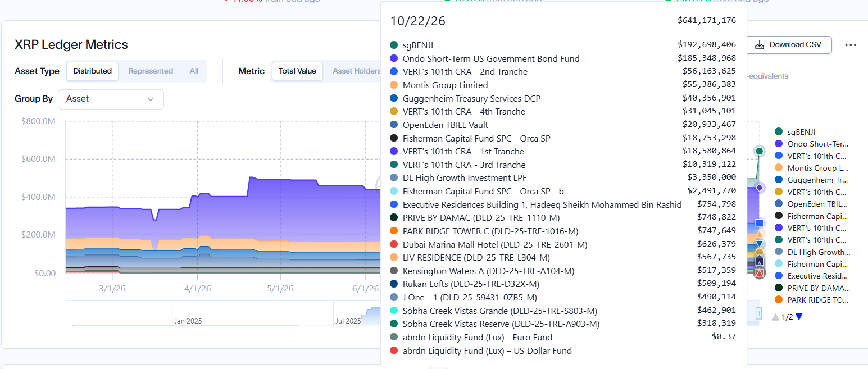This screenshot has height=369, width=868.
Task: Click tooltip row Dubai Marina Mall Hotel
Action: pyautogui.click(x=562, y=244)
